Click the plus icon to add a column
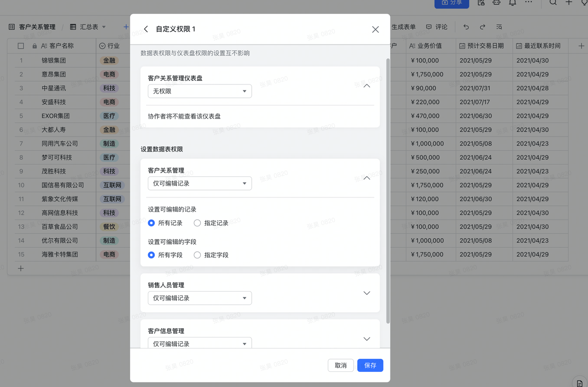The height and width of the screenshot is (387, 588). (581, 46)
